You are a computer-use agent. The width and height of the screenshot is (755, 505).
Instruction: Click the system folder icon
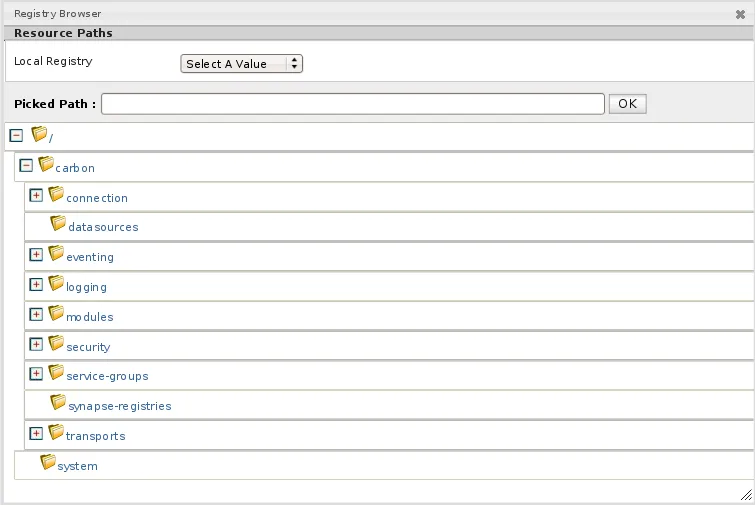[48, 462]
